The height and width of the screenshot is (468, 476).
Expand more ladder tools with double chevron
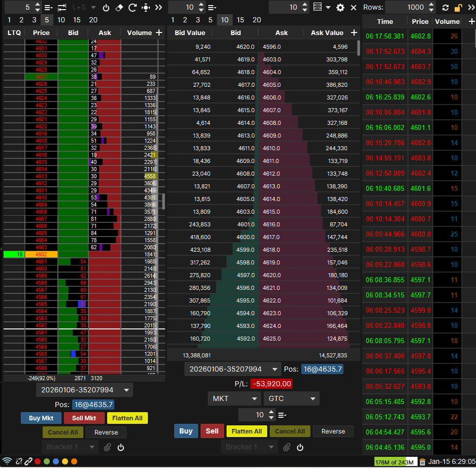tap(159, 7)
